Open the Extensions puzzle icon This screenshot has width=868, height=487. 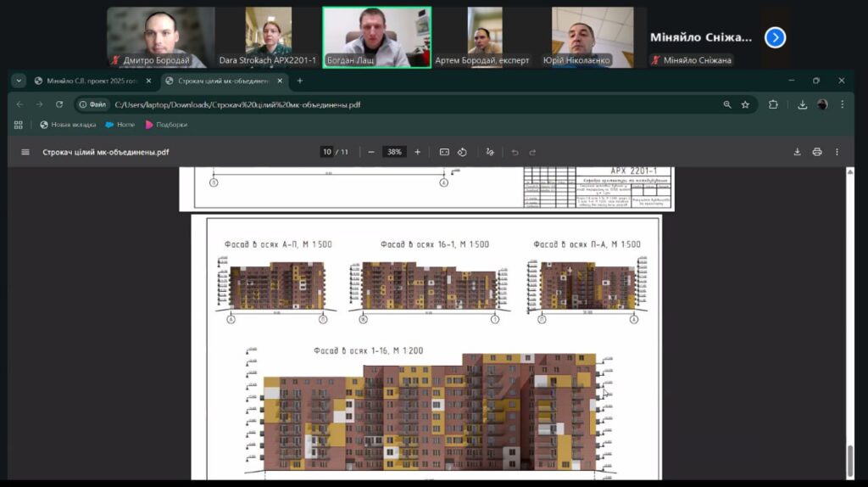(773, 104)
